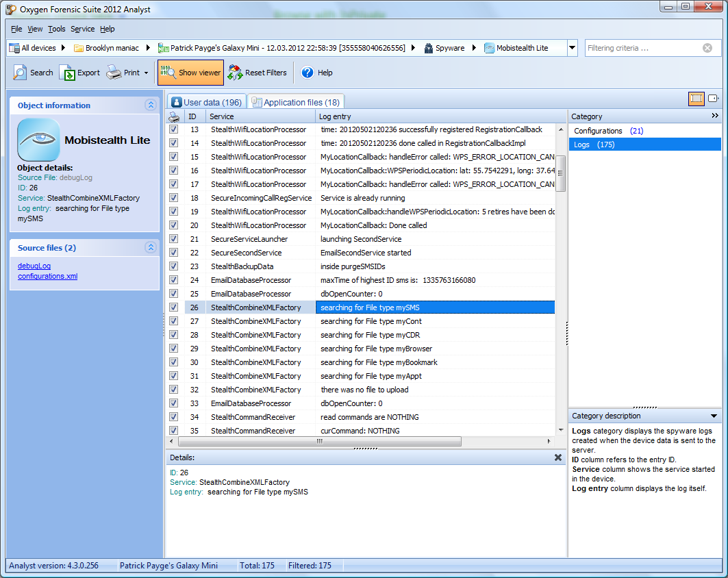This screenshot has width=728, height=578.
Task: Uncheck the checkbox for log entry 13
Action: click(x=173, y=129)
